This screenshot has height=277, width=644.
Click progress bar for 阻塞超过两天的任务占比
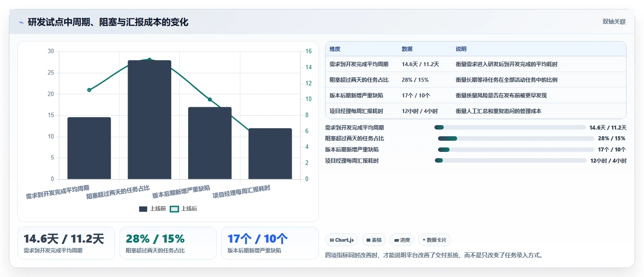(x=516, y=138)
